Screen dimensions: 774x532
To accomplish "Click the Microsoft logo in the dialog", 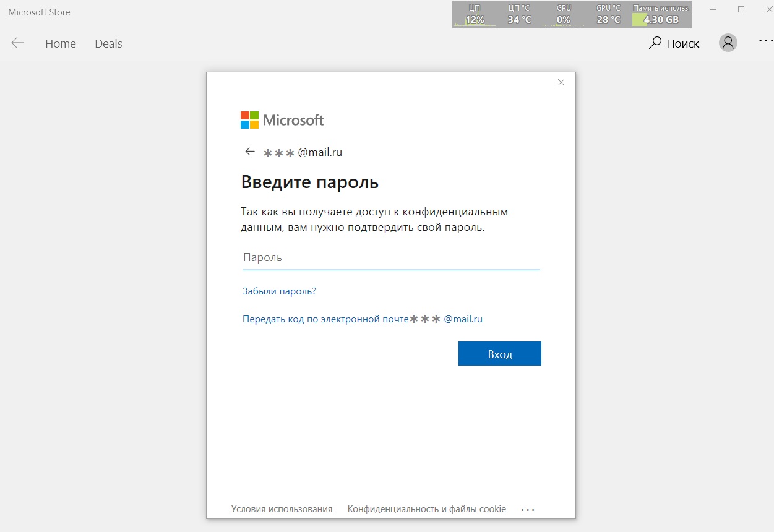I will point(282,120).
